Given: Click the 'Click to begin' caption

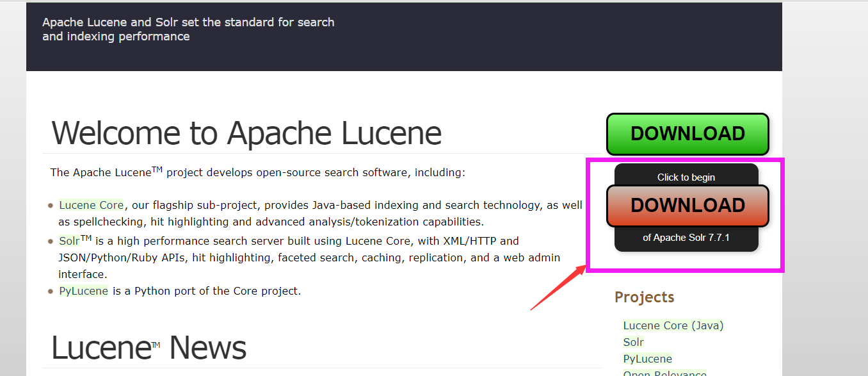Looking at the screenshot, I should [x=686, y=177].
